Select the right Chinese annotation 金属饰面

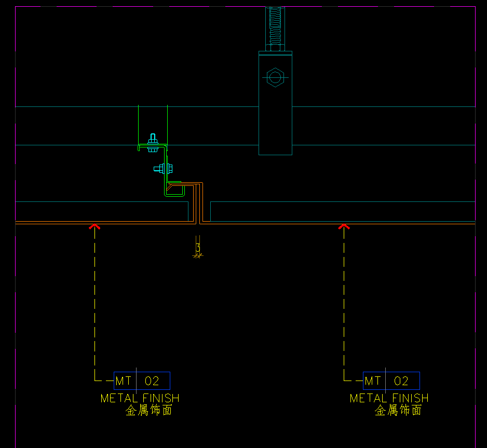pos(398,411)
